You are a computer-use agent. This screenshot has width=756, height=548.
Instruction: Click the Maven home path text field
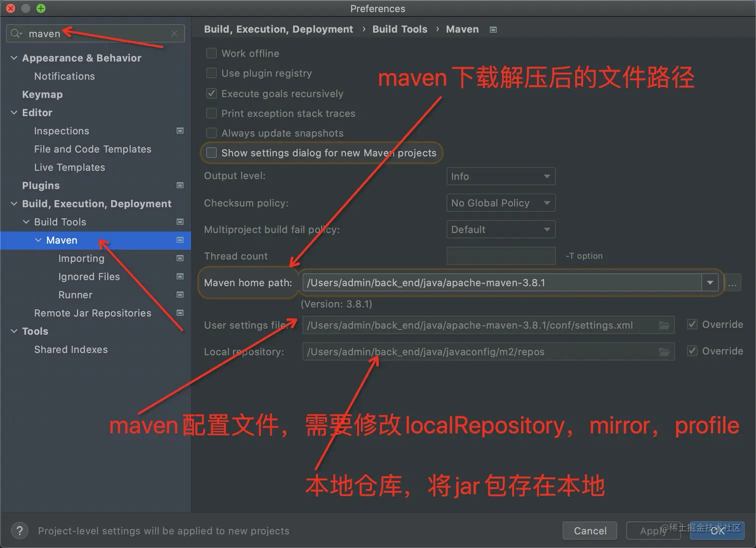(502, 283)
